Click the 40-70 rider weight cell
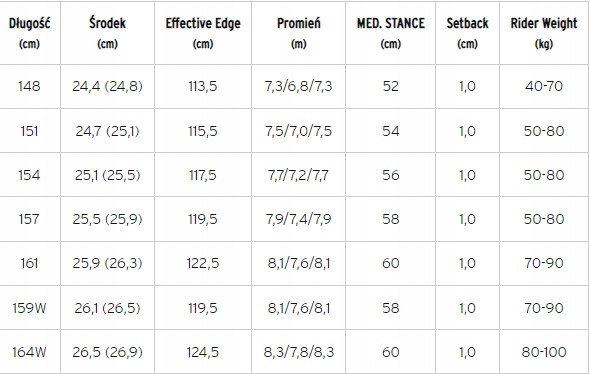Screen dimensions: 590x374 [544, 87]
